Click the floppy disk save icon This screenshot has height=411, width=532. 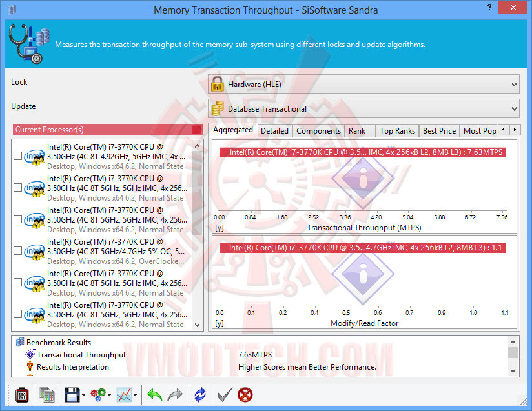(72, 395)
